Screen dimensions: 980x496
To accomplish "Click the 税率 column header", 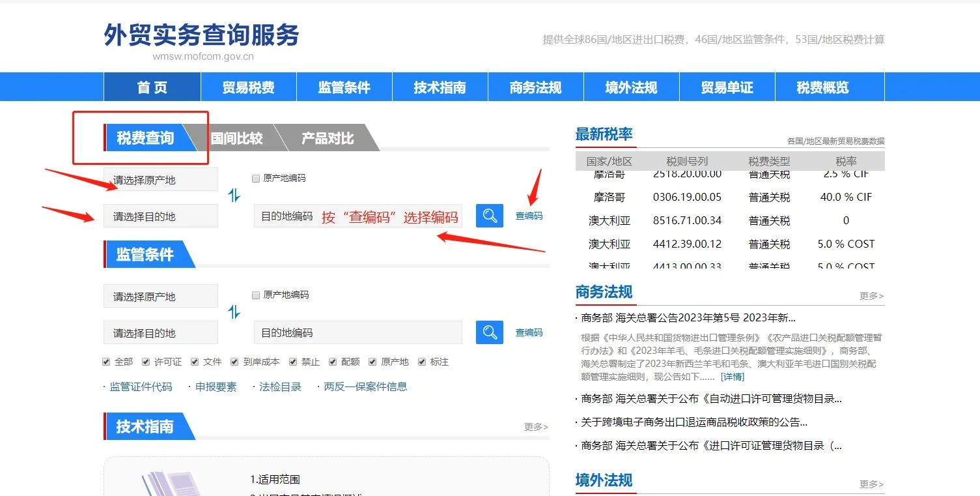I will (x=846, y=161).
